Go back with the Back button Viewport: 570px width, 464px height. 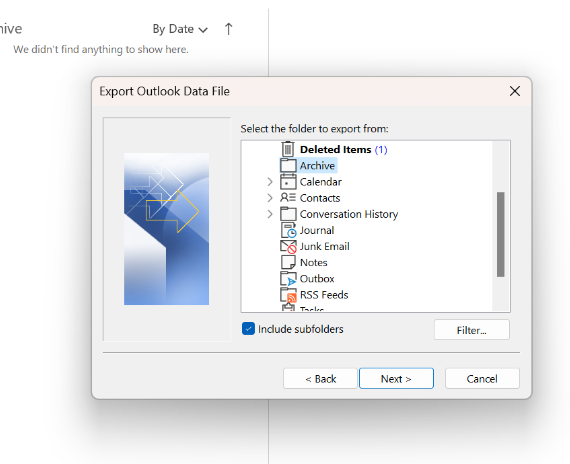(x=320, y=379)
